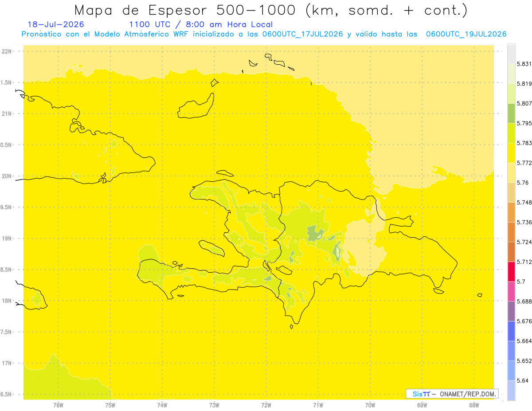Click the valid-until time '0600UTC_19JUL2026'
The image size is (532, 411).
[466, 34]
